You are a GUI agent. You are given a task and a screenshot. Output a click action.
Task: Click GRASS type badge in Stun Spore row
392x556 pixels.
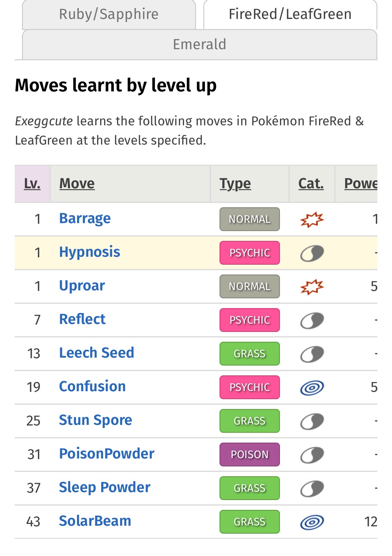[x=249, y=421]
